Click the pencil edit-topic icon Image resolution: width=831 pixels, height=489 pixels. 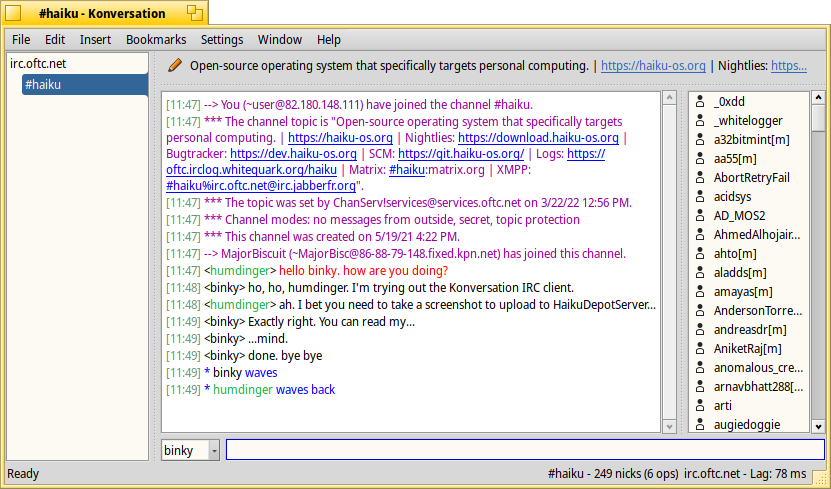(x=174, y=65)
